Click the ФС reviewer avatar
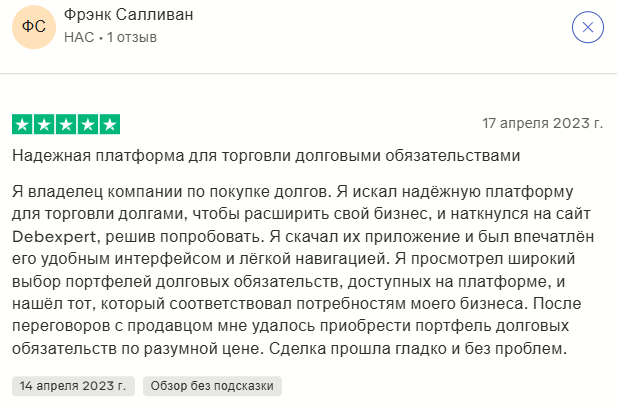 pyautogui.click(x=33, y=27)
